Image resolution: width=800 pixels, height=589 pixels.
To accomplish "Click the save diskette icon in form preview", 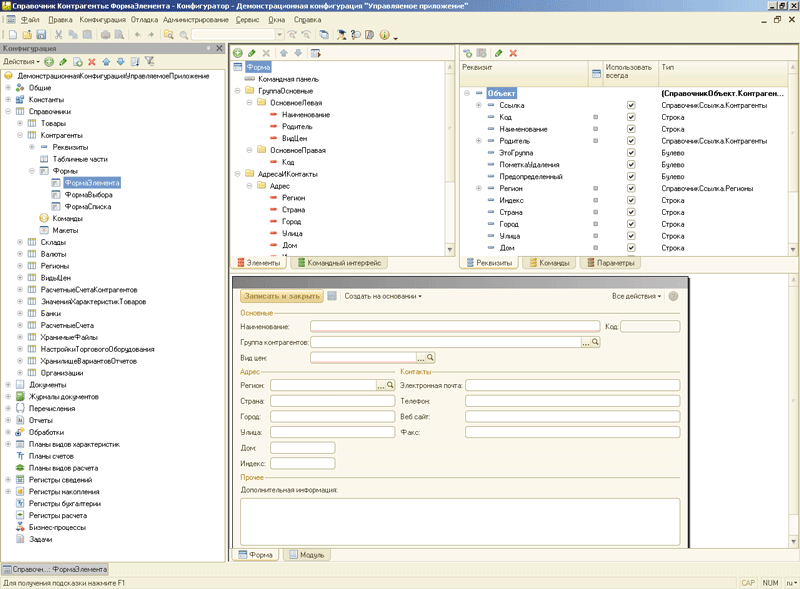I will click(x=331, y=296).
